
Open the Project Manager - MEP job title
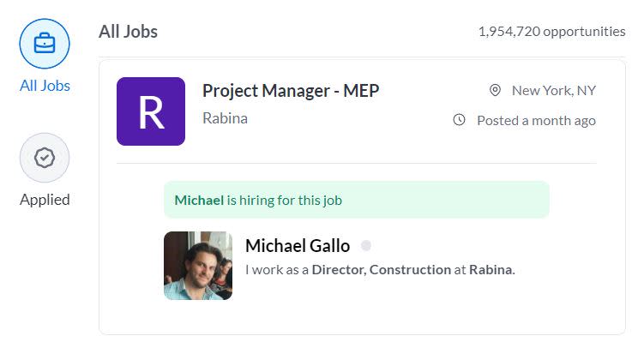point(291,90)
